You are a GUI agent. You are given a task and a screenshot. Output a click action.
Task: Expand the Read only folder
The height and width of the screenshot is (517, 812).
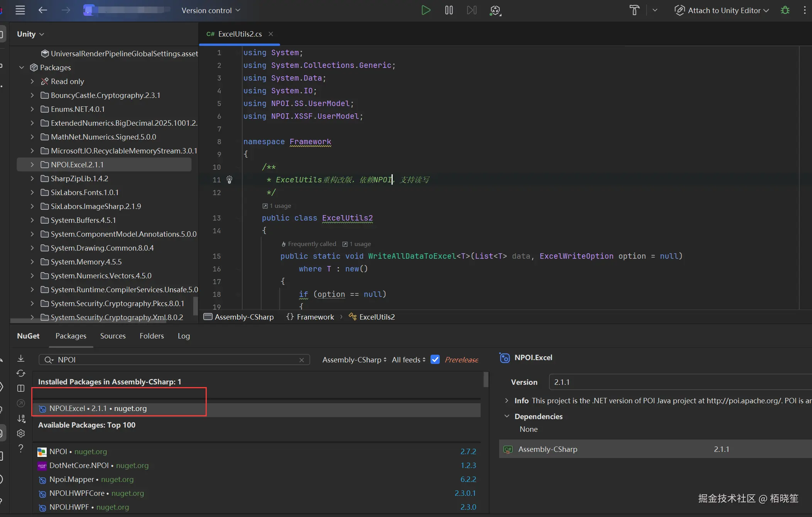tap(32, 81)
